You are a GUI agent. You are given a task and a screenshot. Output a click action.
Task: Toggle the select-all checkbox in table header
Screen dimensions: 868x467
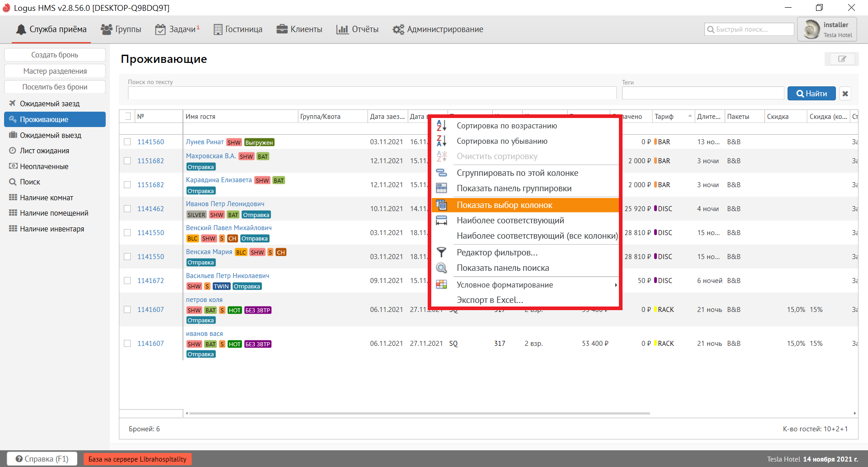tap(127, 116)
